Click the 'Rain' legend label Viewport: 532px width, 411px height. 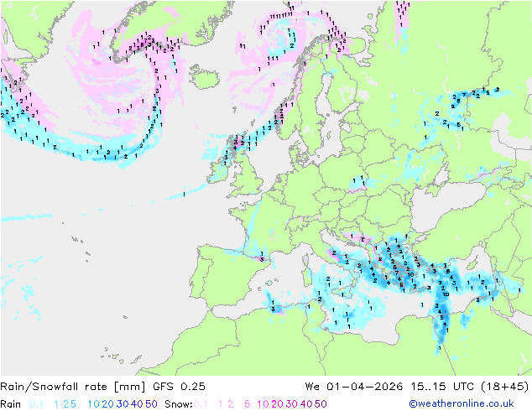tap(11, 404)
